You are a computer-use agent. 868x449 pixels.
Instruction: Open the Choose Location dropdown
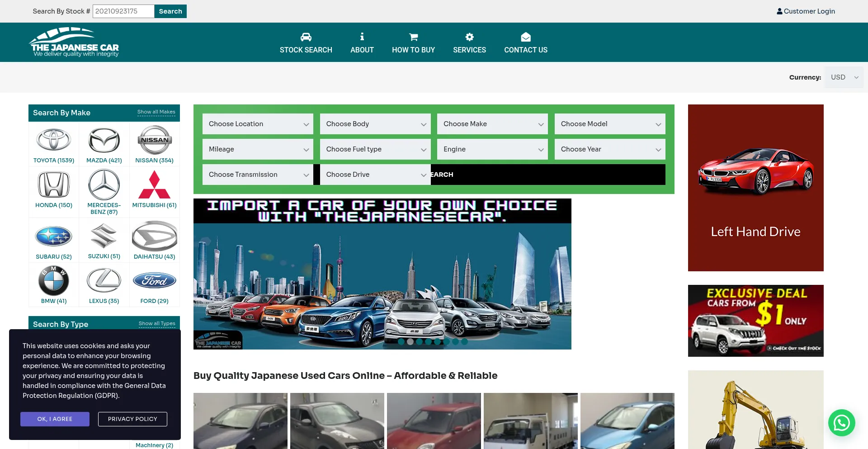[x=258, y=124]
